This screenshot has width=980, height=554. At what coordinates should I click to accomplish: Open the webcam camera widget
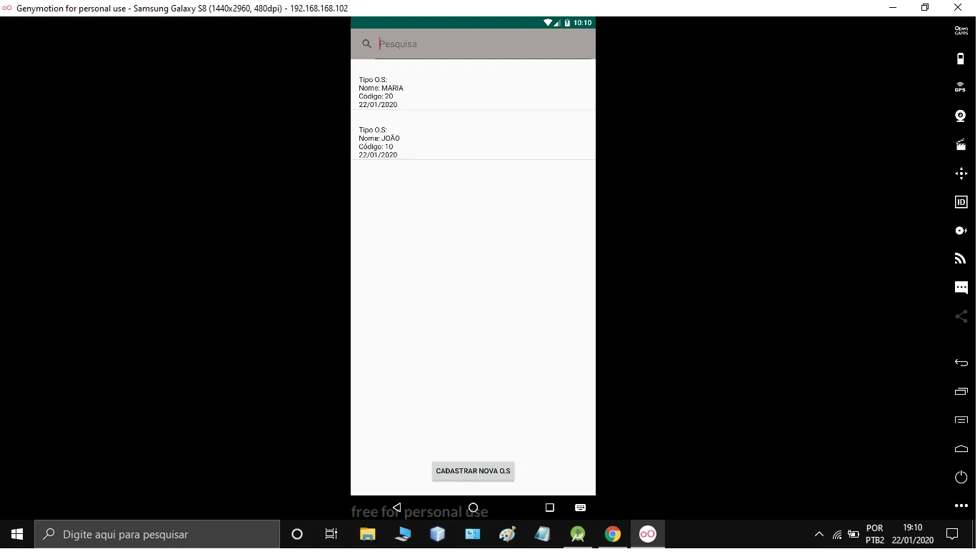click(960, 116)
